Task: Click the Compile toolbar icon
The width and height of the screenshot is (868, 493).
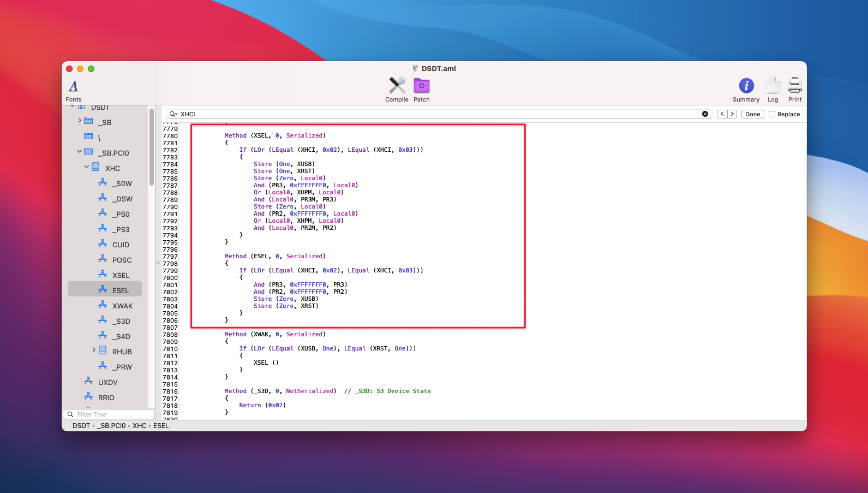Action: pos(397,86)
